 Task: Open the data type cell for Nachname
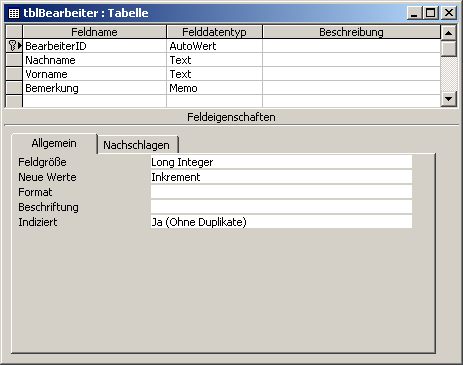click(214, 60)
